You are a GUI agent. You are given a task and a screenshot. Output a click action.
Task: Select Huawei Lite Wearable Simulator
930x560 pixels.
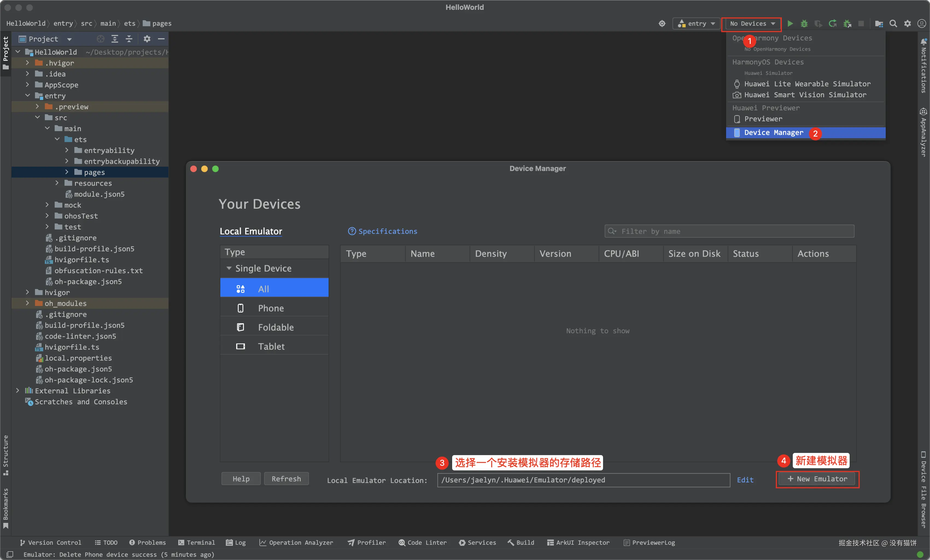coord(807,84)
